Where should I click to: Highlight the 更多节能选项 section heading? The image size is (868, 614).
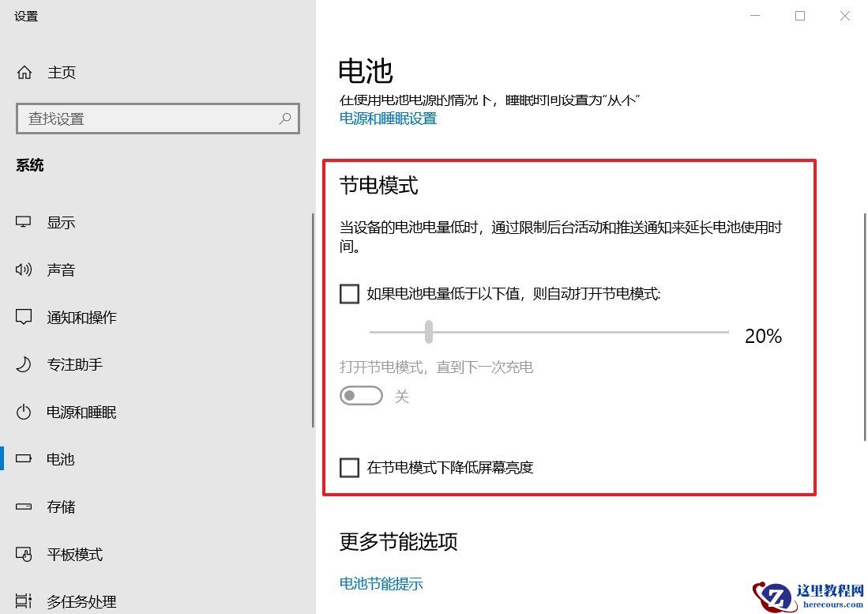pyautogui.click(x=398, y=542)
